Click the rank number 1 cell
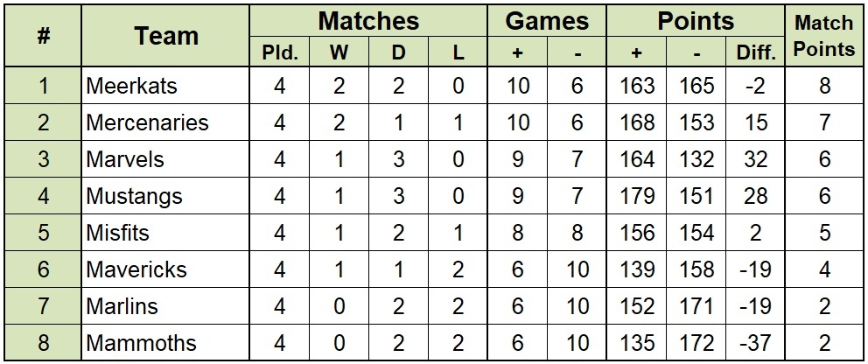This screenshot has width=868, height=364. click(x=43, y=86)
